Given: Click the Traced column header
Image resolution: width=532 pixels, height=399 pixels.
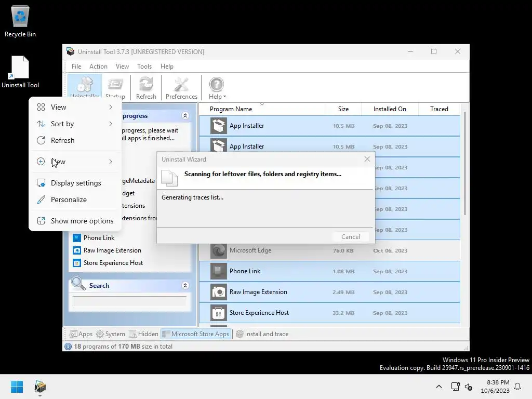Looking at the screenshot, I should (439, 109).
